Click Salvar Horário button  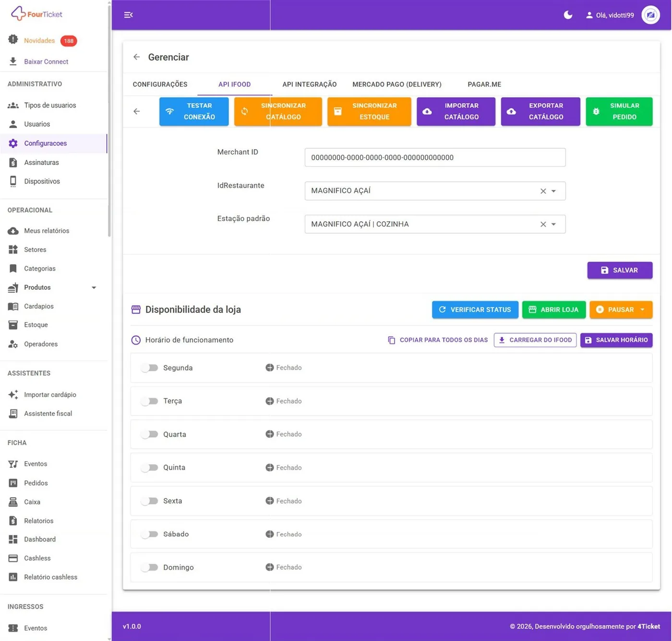(x=616, y=340)
